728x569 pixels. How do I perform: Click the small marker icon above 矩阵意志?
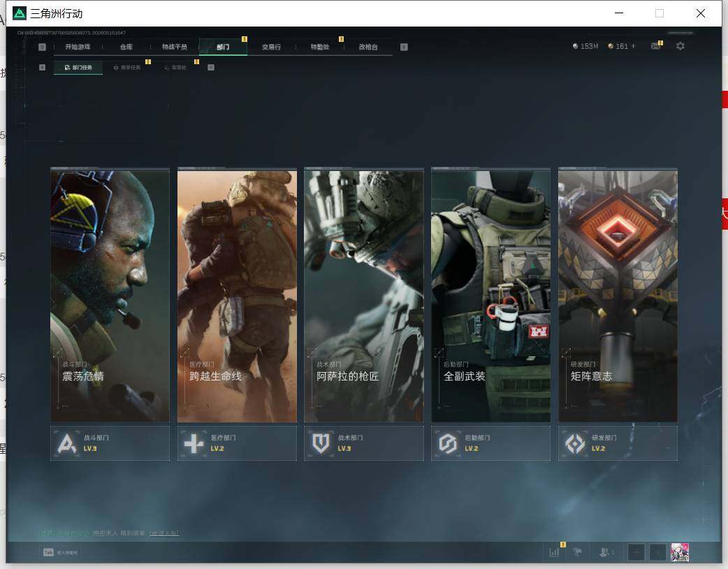coord(566,353)
